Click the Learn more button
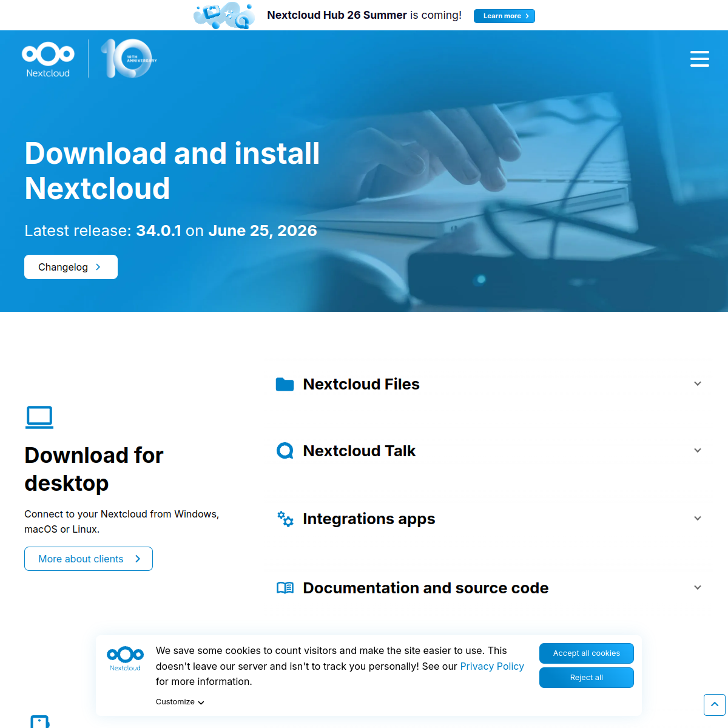Screen dimensions: 728x728 tap(504, 16)
